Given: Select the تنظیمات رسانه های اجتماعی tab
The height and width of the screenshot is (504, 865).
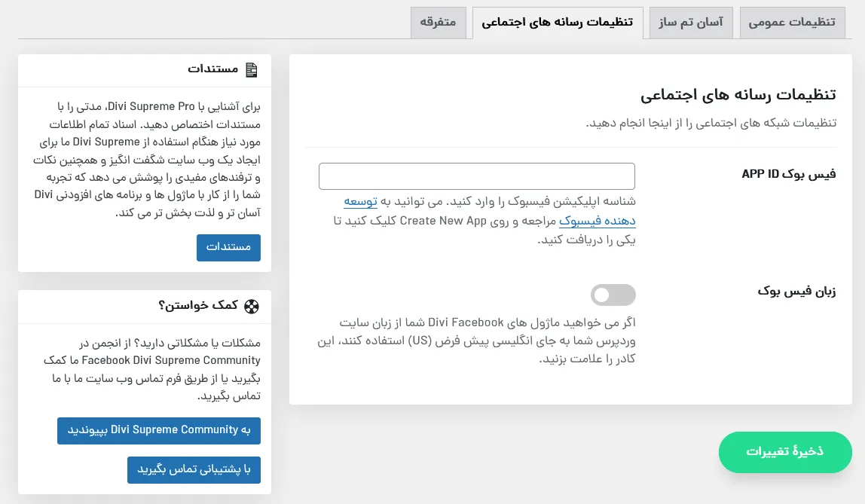Looking at the screenshot, I should (558, 23).
